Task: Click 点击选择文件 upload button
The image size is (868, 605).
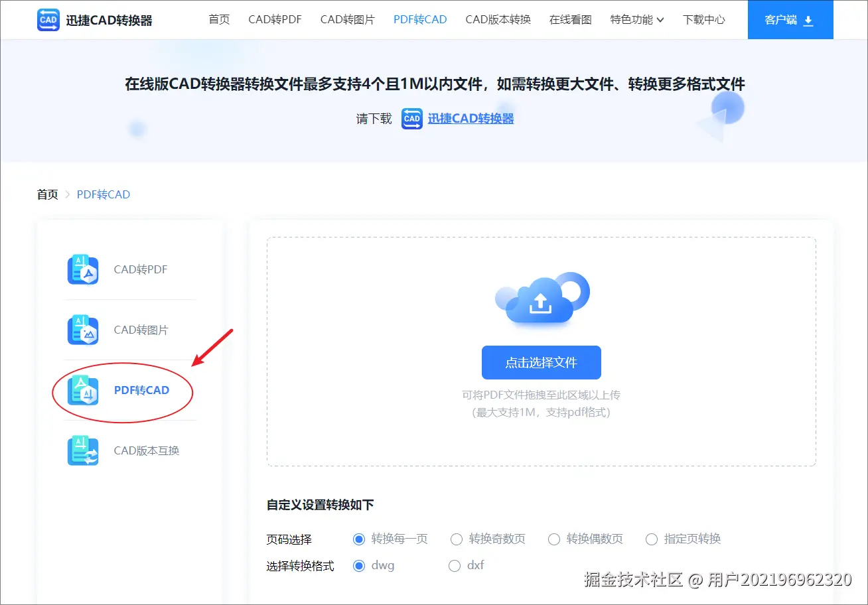Action: (x=542, y=362)
